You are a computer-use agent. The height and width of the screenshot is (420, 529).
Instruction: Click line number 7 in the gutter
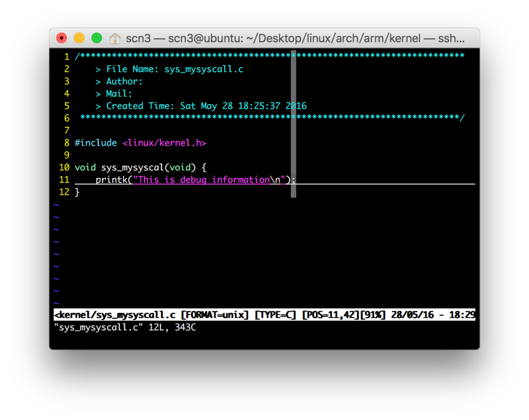click(67, 130)
